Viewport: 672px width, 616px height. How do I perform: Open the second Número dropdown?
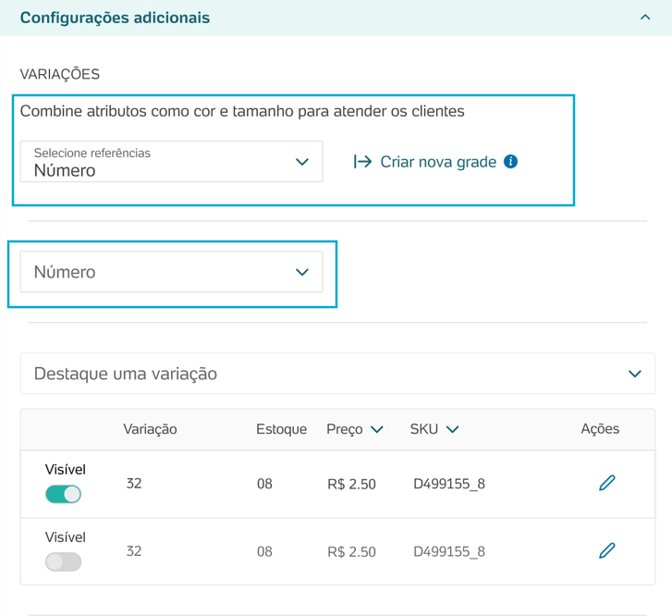(x=171, y=272)
